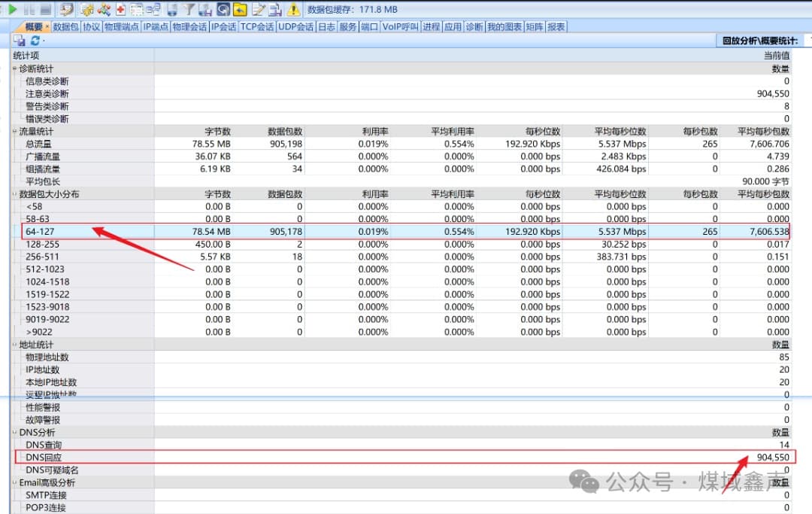Click the yellow warning triangle alarm icon

click(x=293, y=9)
